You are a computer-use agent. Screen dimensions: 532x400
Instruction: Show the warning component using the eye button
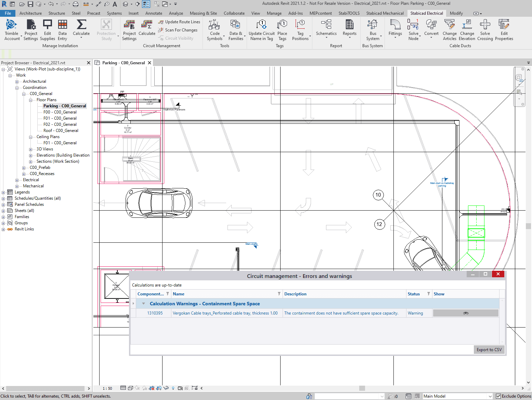[466, 313]
